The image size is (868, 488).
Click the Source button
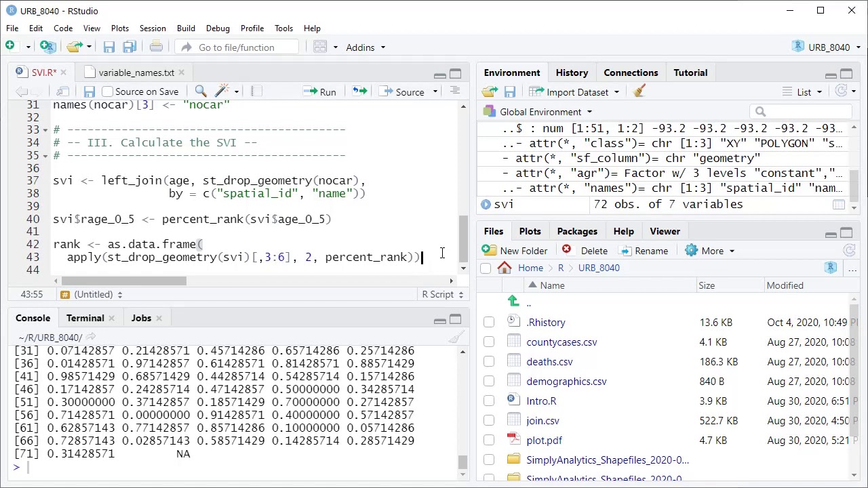coord(403,92)
